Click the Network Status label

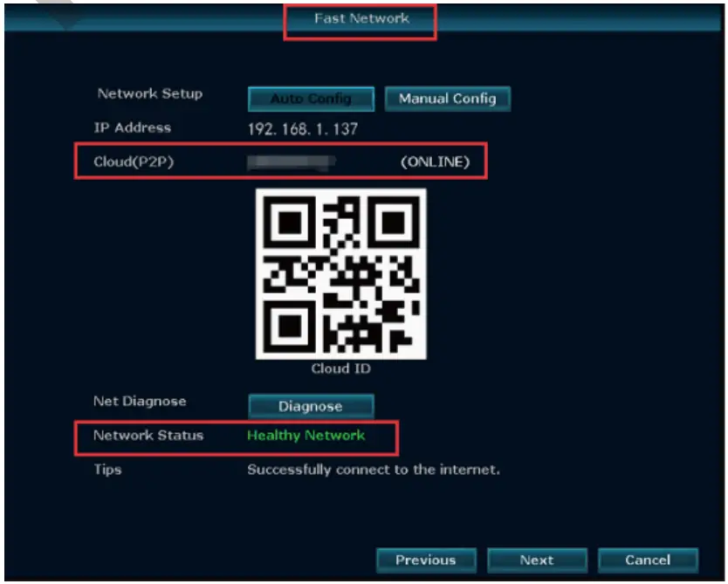coord(148,436)
